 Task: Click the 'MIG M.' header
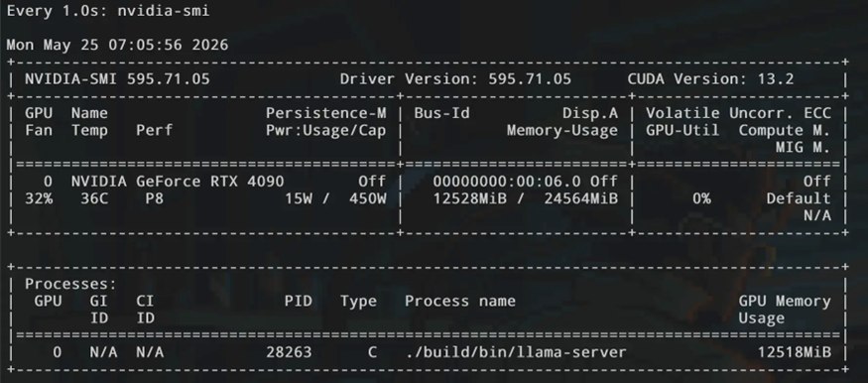pos(804,148)
